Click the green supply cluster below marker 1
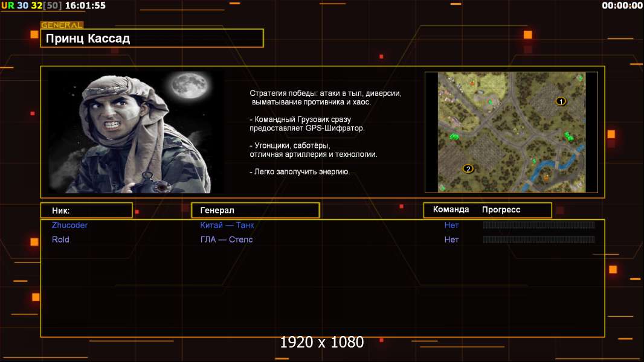Image resolution: width=644 pixels, height=362 pixels. 568,136
